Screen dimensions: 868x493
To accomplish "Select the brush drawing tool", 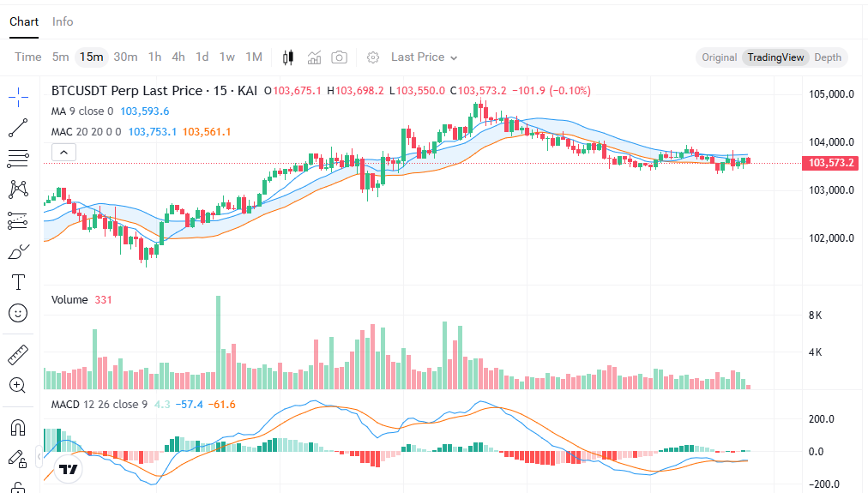I will coord(18,252).
